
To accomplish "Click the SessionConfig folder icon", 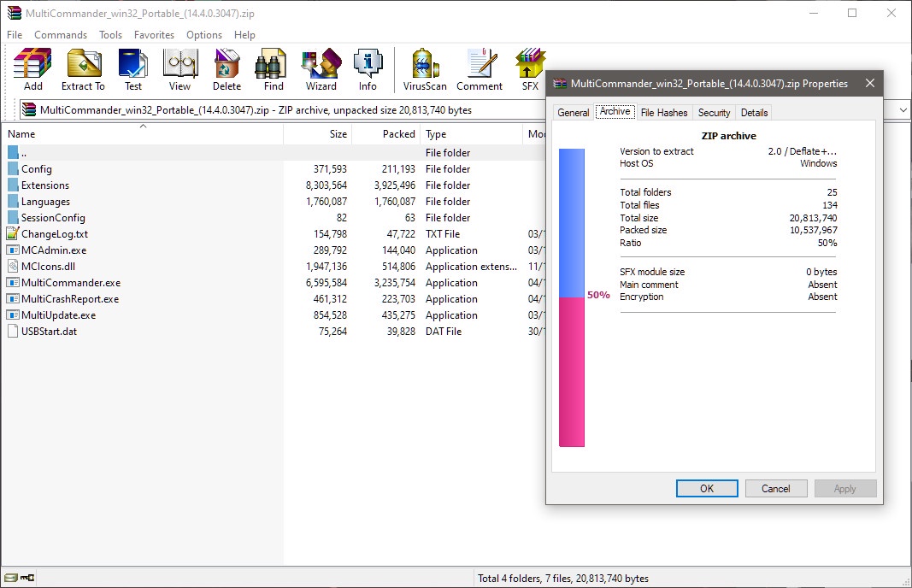I will (x=14, y=218).
